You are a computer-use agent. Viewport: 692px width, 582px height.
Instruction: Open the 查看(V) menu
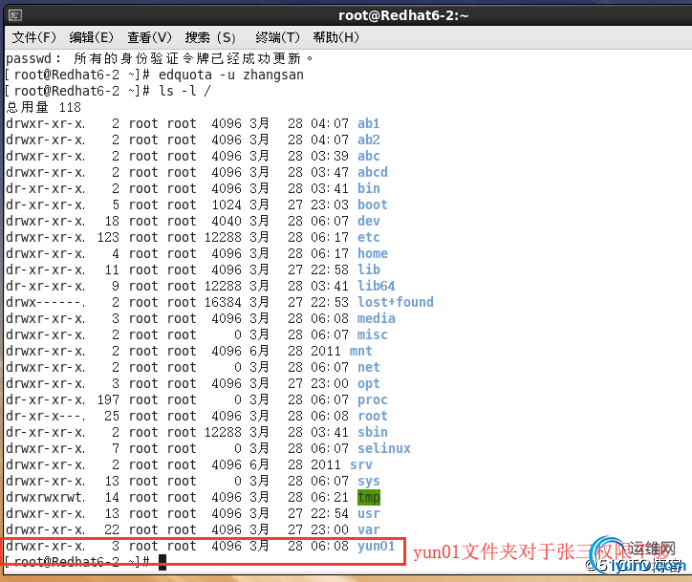[x=149, y=38]
